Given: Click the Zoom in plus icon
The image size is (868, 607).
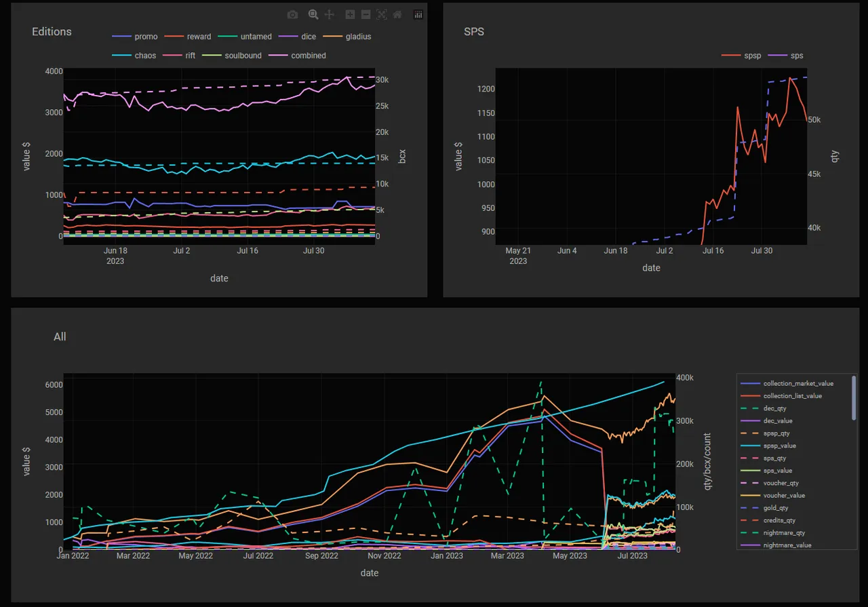Looking at the screenshot, I should (x=350, y=14).
